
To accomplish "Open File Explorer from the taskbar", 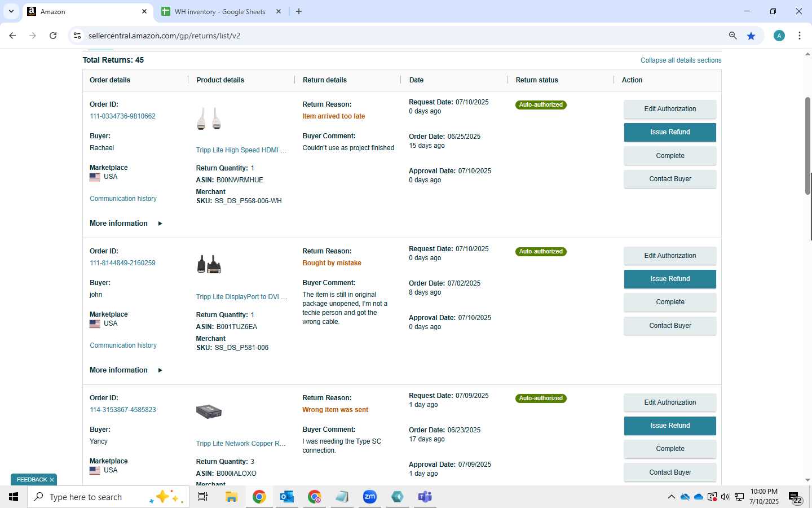I will 231,497.
